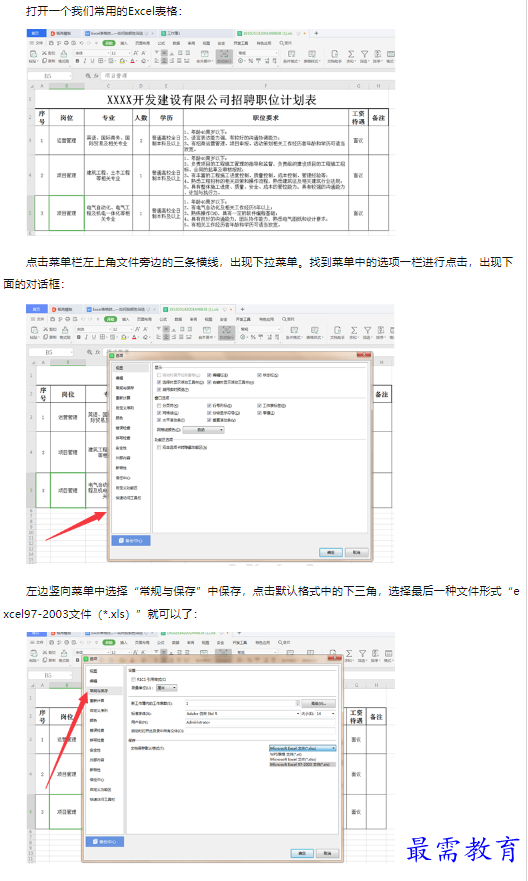Viewport: 528px width, 881px height.
Task: Click Merge and Center in first screenshot
Action: (x=204, y=53)
